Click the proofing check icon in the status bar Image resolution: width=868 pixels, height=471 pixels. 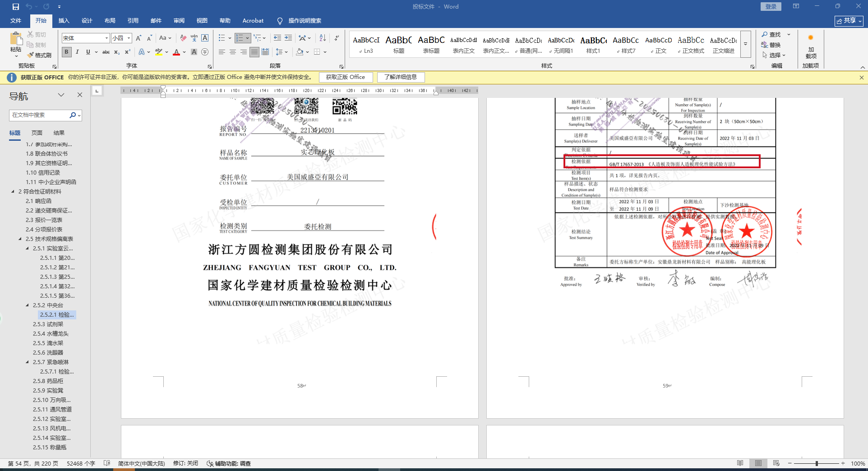pos(107,463)
